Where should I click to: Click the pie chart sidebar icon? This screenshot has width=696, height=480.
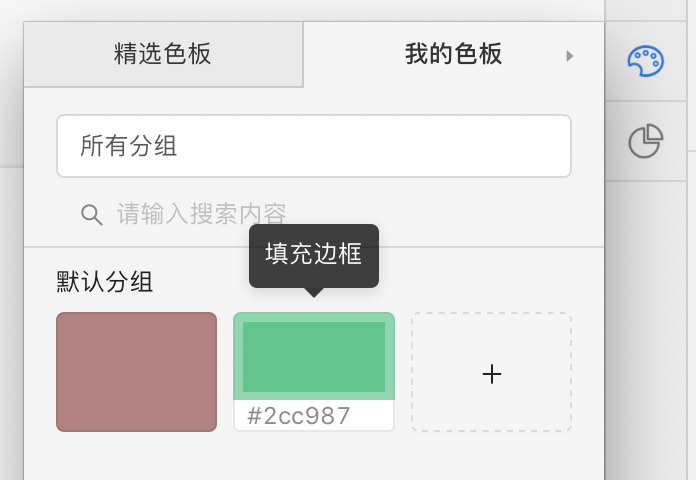tap(645, 142)
